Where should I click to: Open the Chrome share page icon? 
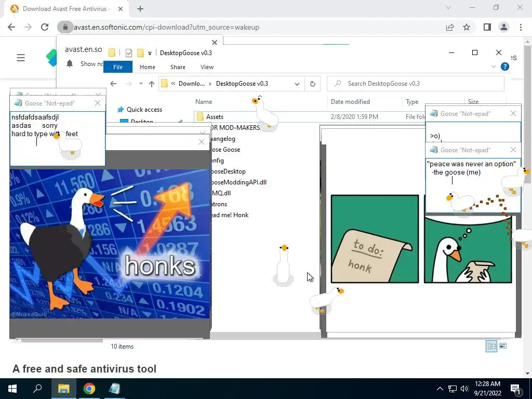click(450, 27)
